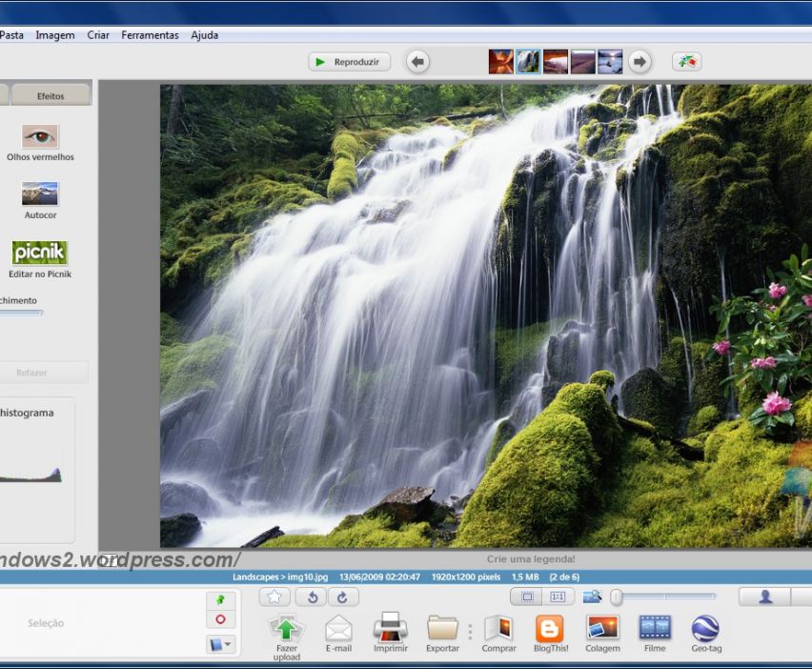The width and height of the screenshot is (812, 669).
Task: Toggle the fit-to-window view button
Action: (x=526, y=597)
